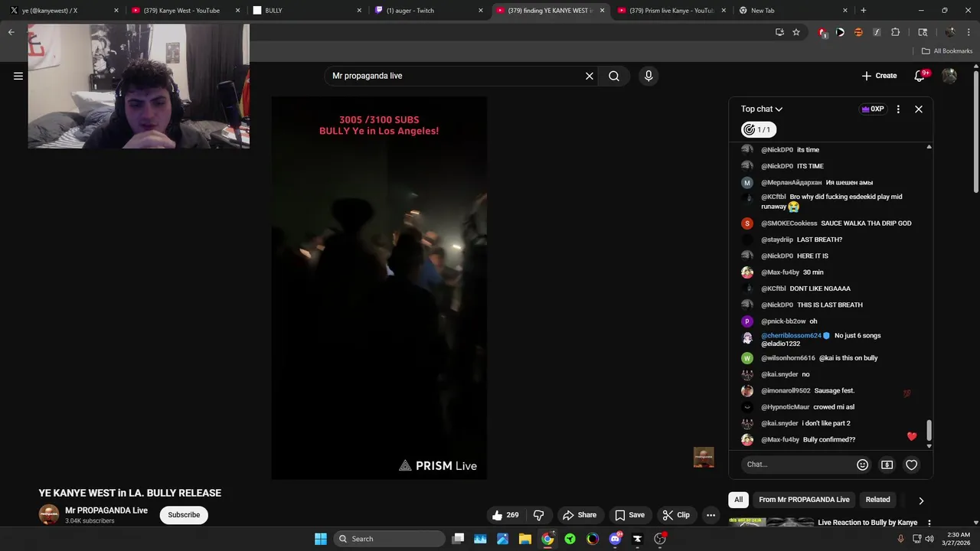980x551 pixels.
Task: Open Chrome profile avatar in toolbar
Action: point(950,32)
